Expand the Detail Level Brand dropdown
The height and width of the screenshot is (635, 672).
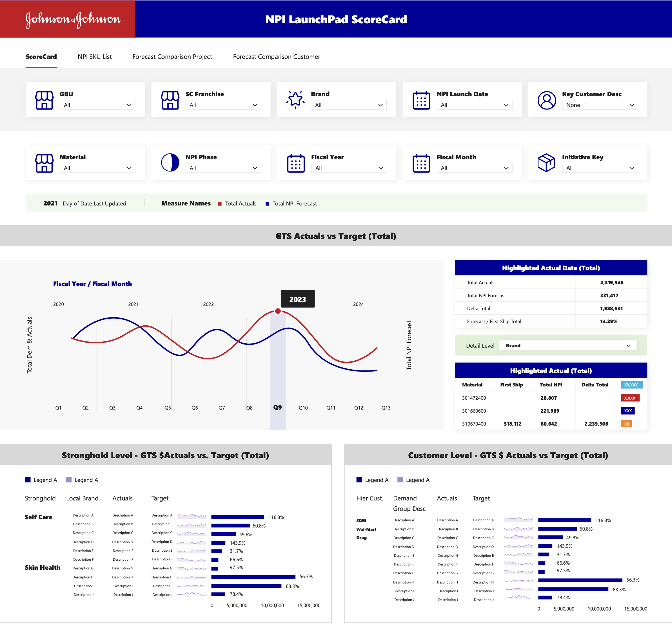pyautogui.click(x=568, y=346)
